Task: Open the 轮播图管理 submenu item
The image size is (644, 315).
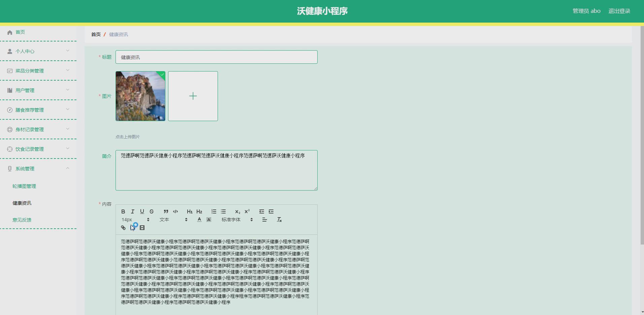Action: pos(24,186)
